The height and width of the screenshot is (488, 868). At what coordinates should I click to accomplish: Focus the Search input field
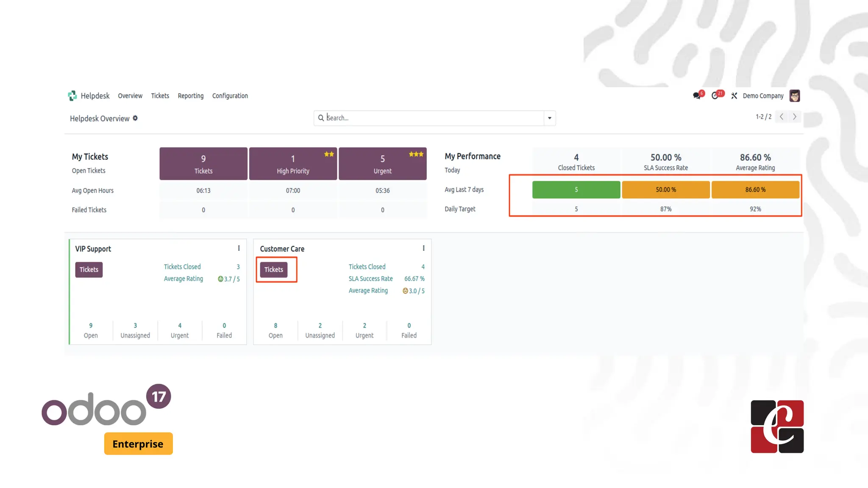pos(432,118)
